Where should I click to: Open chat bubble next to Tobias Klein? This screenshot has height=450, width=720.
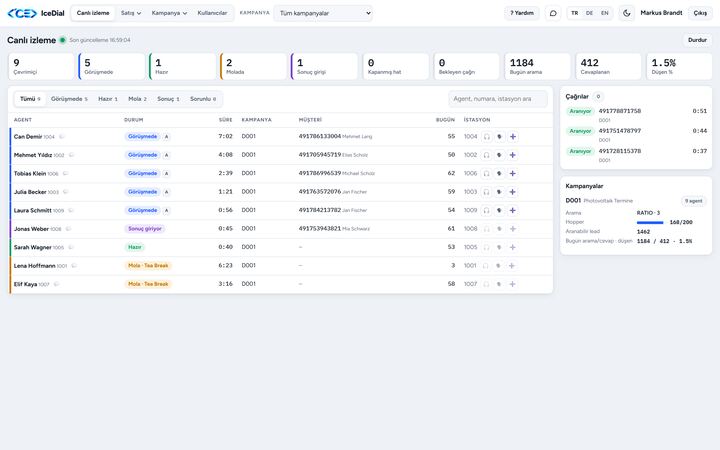point(66,173)
